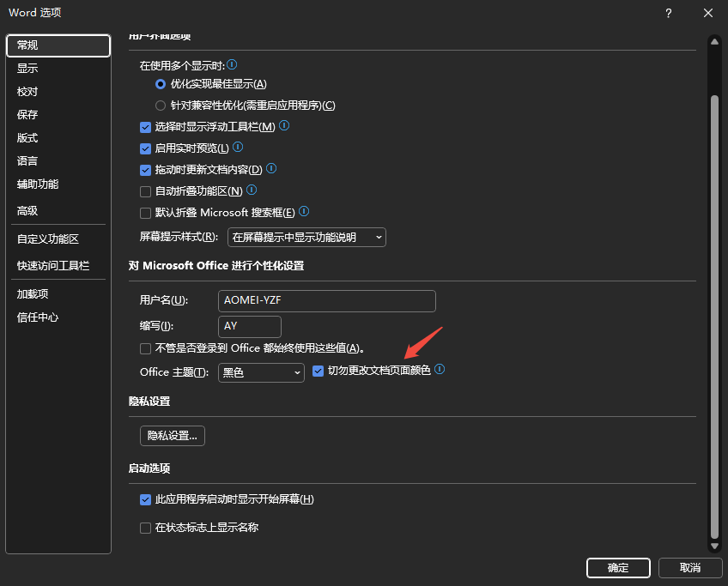The height and width of the screenshot is (586, 728).
Task: Click the info icon next to 默认折叠 Microsoft 搜索框
Action: coord(303,212)
